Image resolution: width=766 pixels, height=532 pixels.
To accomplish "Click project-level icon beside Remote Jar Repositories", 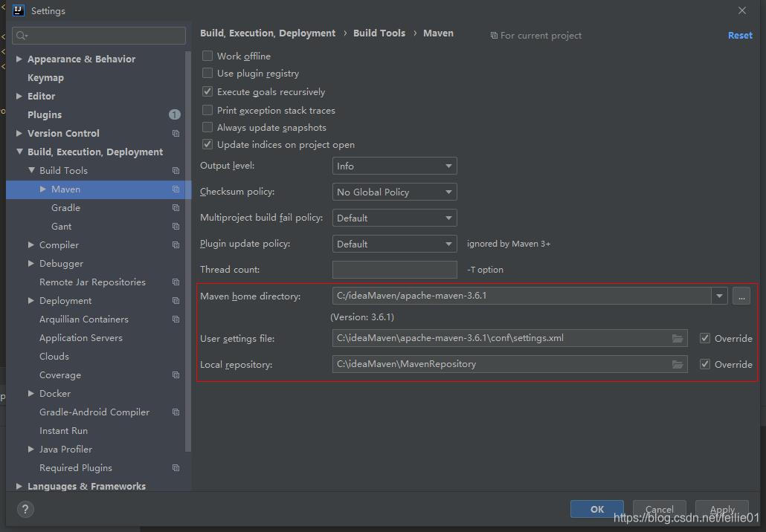I will tap(176, 282).
